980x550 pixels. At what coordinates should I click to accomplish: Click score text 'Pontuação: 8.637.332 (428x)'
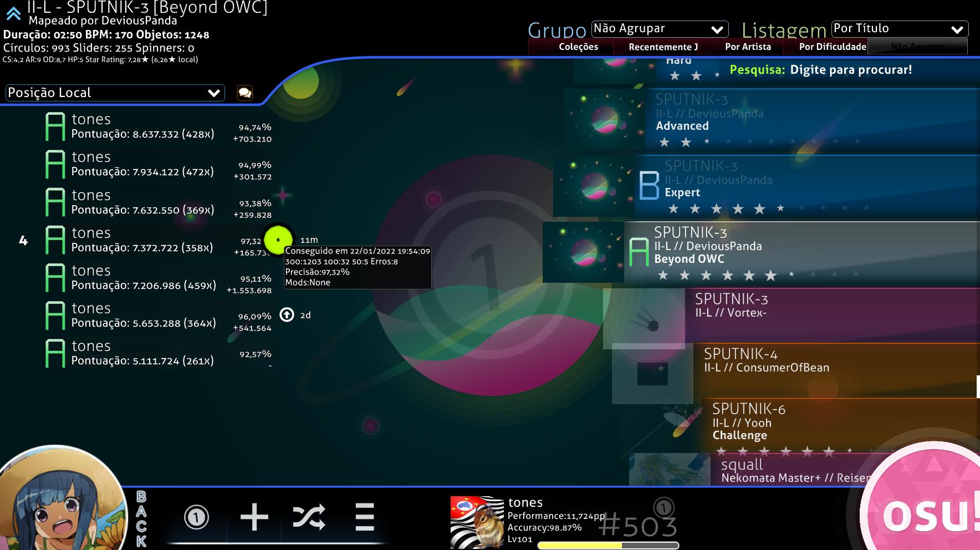(143, 134)
